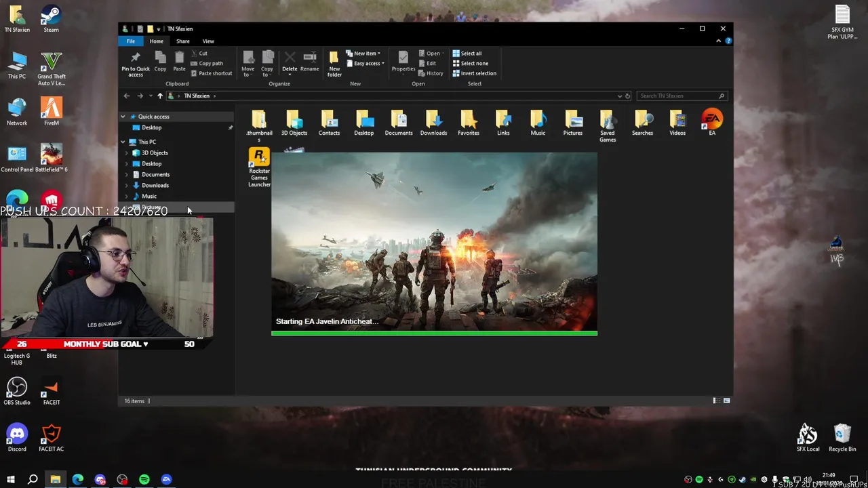868x488 pixels.
Task: Click the Steam desktop icon
Action: click(51, 20)
